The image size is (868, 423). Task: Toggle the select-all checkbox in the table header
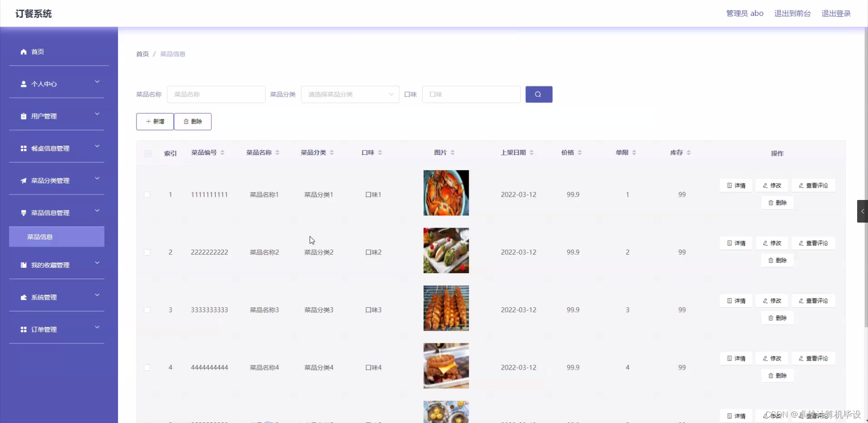click(x=147, y=153)
